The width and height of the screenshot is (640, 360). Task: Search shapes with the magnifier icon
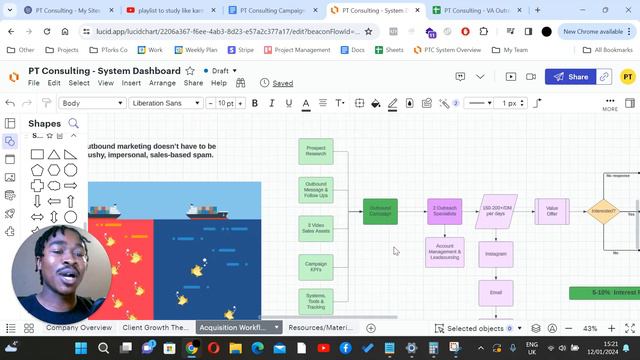73,123
